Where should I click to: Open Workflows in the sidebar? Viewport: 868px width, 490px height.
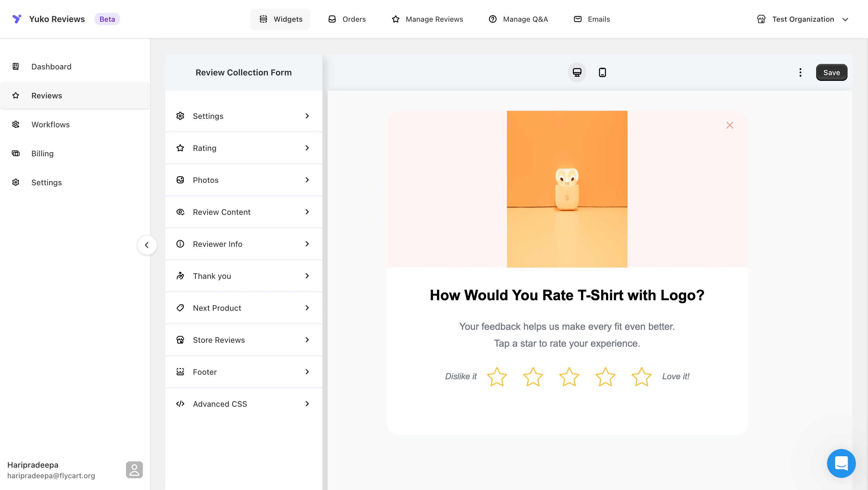point(51,125)
